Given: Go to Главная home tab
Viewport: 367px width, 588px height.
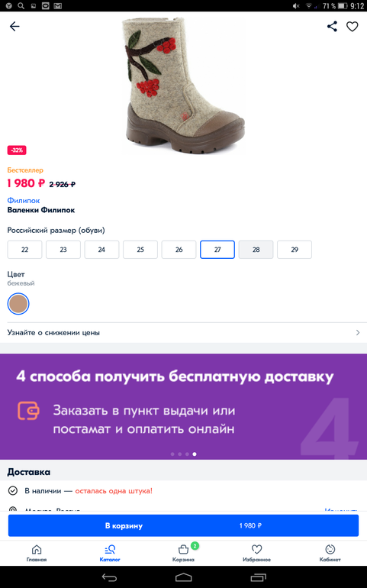Looking at the screenshot, I should pos(37,553).
